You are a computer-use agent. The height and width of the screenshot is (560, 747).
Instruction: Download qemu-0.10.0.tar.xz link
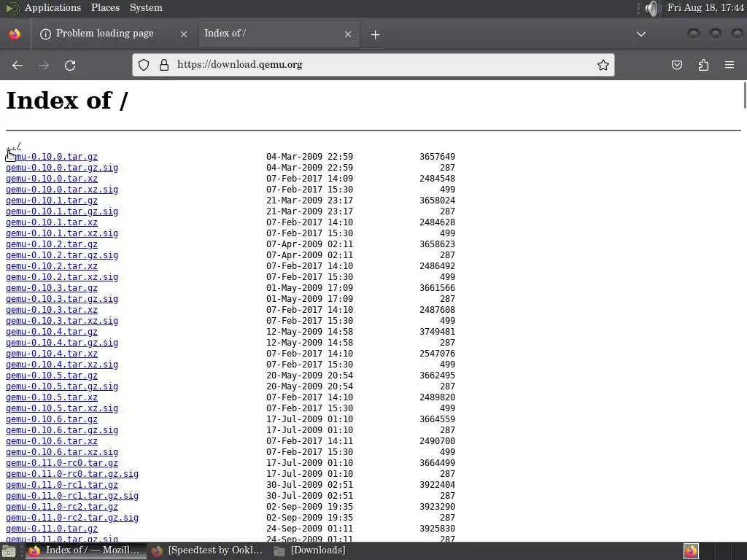(52, 179)
